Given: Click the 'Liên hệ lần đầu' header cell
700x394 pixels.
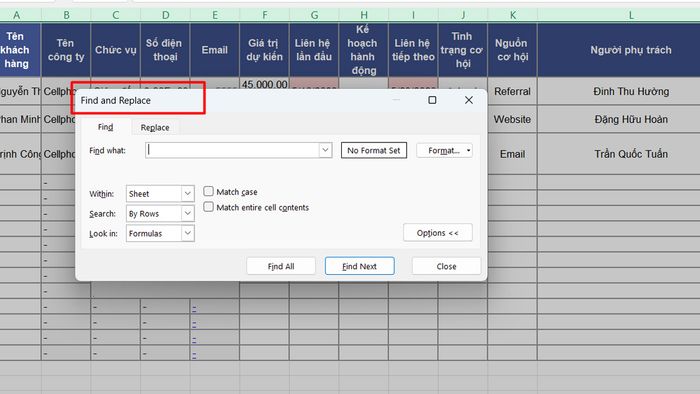Looking at the screenshot, I should click(x=314, y=50).
